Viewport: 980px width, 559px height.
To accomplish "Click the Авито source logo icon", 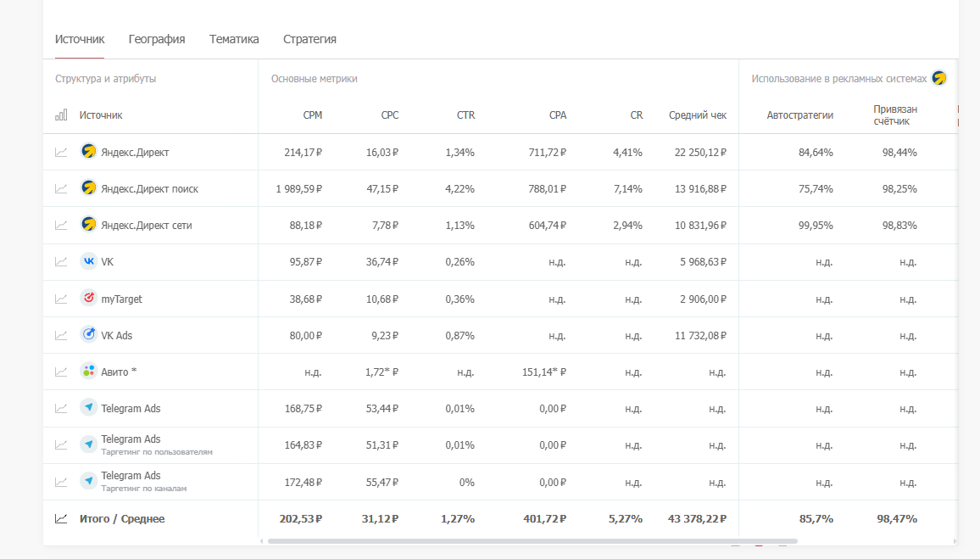I will (88, 372).
